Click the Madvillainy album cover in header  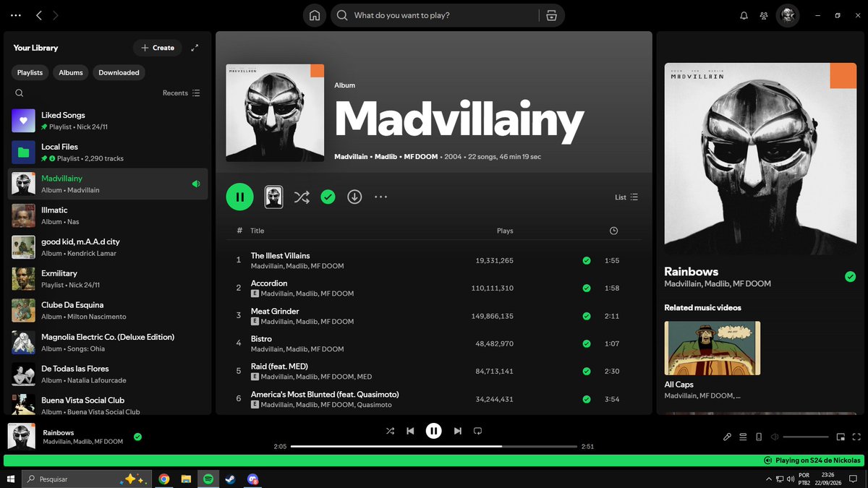click(x=275, y=113)
